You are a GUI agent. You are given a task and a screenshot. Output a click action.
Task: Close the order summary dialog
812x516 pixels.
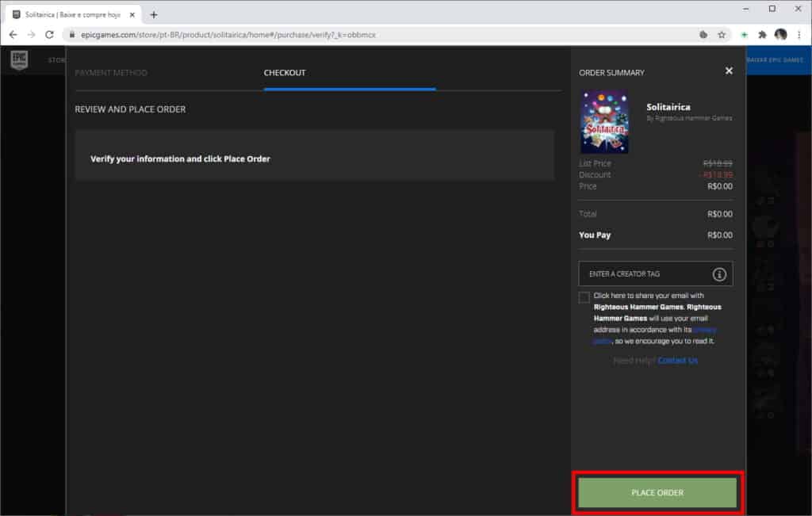pyautogui.click(x=729, y=71)
